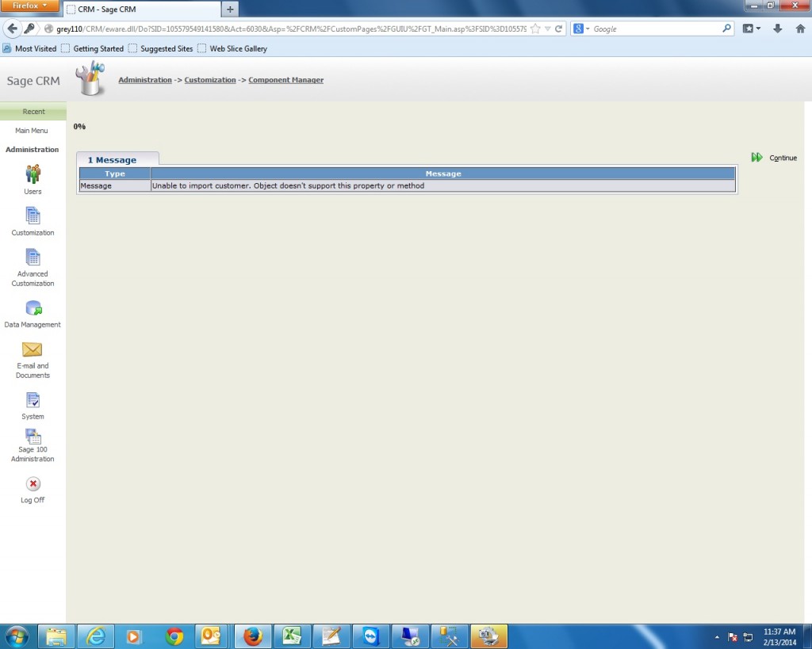Viewport: 812px width, 649px height.
Task: Open Data Management icon
Action: [x=33, y=308]
